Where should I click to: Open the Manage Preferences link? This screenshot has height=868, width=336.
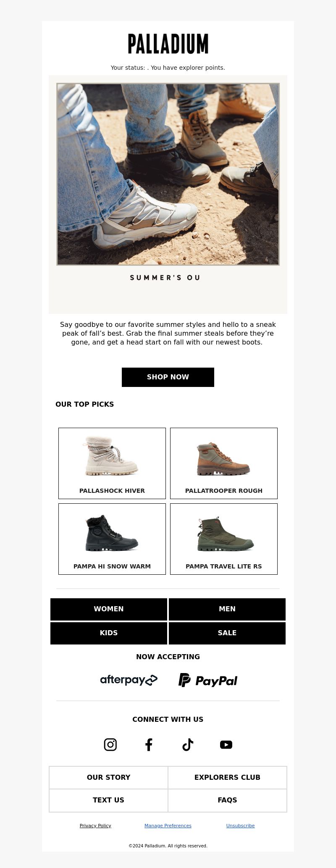[x=168, y=826]
